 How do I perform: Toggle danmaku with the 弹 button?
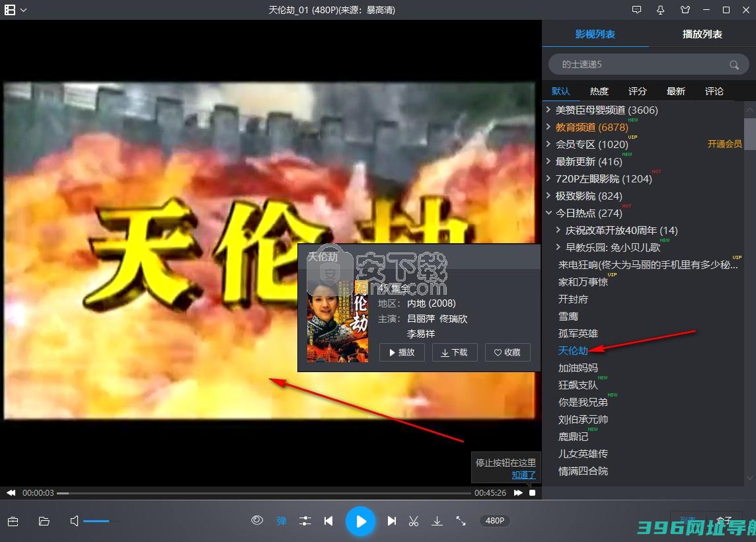coord(282,521)
